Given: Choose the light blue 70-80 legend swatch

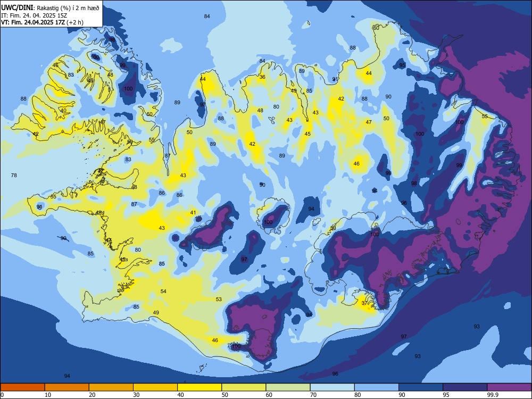Looking at the screenshot, I should click(332, 387).
